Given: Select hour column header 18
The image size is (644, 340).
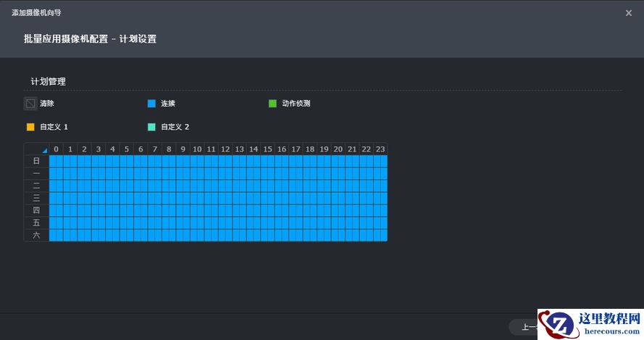Looking at the screenshot, I should point(310,149).
